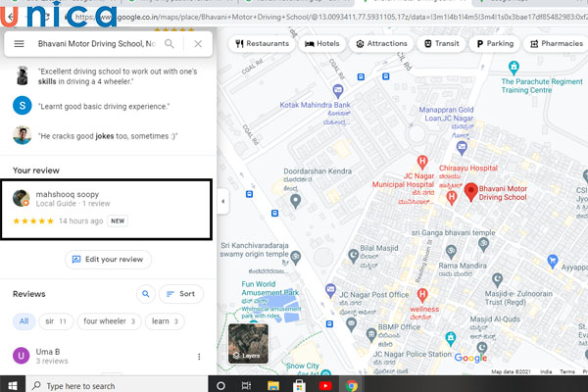Select the Attractions category chip

click(x=381, y=43)
